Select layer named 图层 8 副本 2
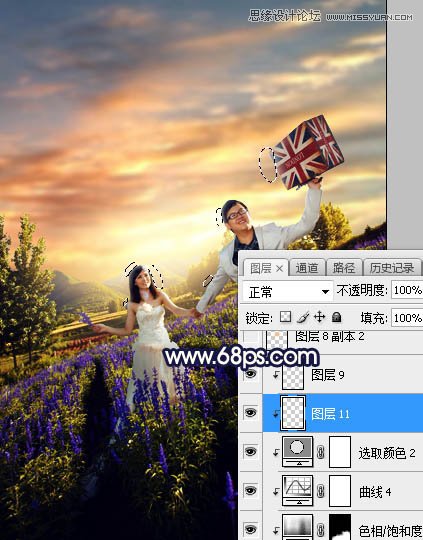The height and width of the screenshot is (540, 423). click(x=330, y=336)
